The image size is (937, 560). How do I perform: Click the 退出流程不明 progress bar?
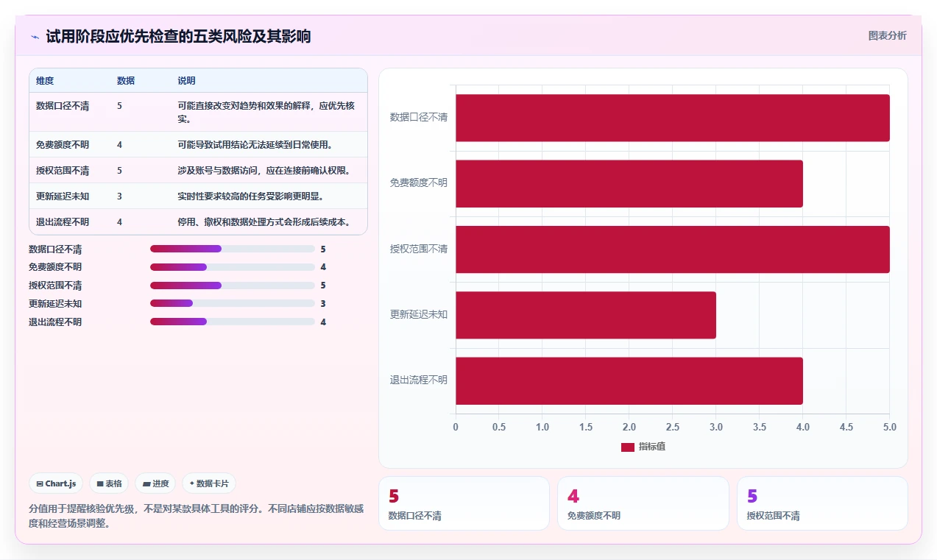[x=233, y=322]
